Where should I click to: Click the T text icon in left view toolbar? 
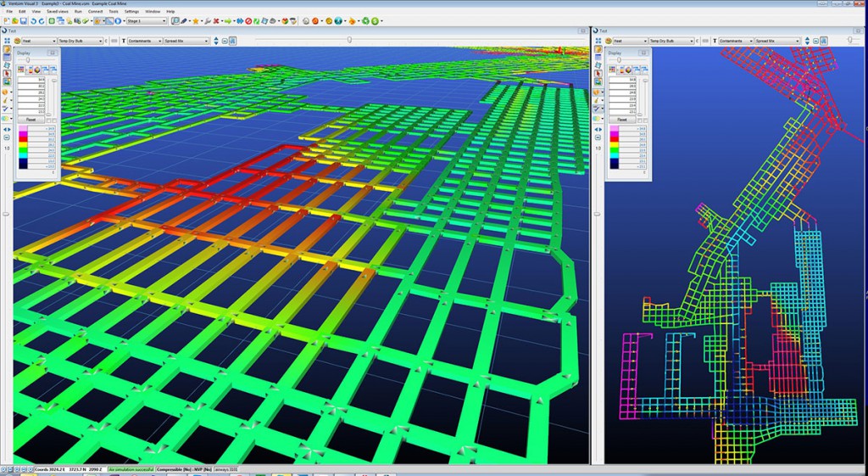[124, 41]
